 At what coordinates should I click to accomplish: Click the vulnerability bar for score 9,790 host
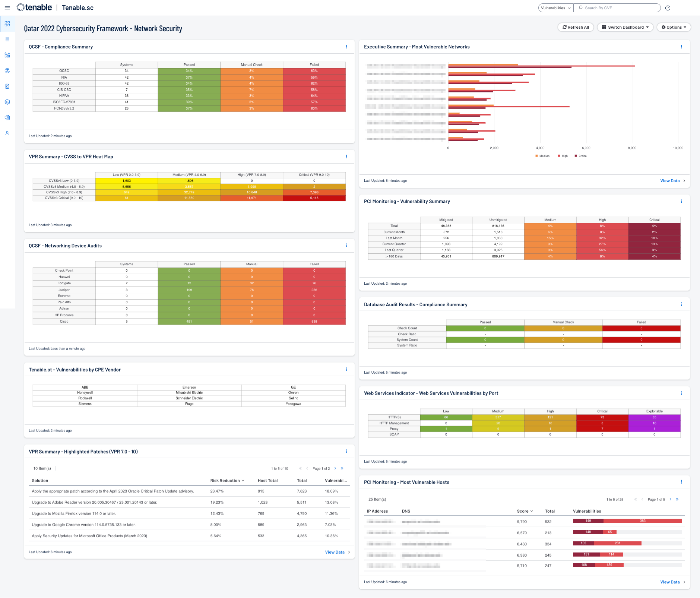(x=627, y=521)
